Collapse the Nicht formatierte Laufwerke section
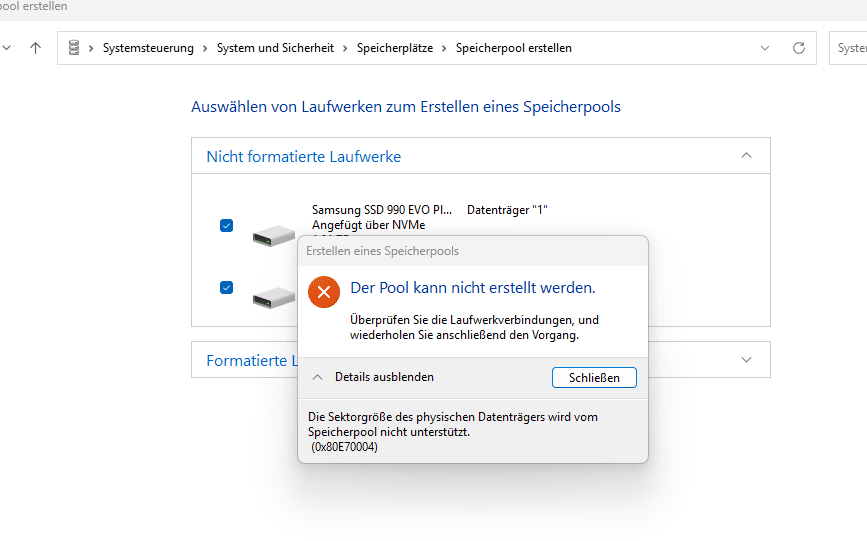The height and width of the screenshot is (541, 867). [x=746, y=156]
